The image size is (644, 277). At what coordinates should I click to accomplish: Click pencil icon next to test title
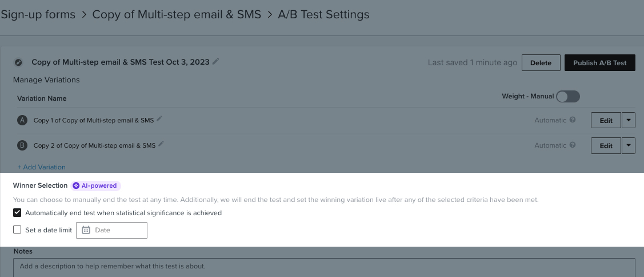pos(215,62)
